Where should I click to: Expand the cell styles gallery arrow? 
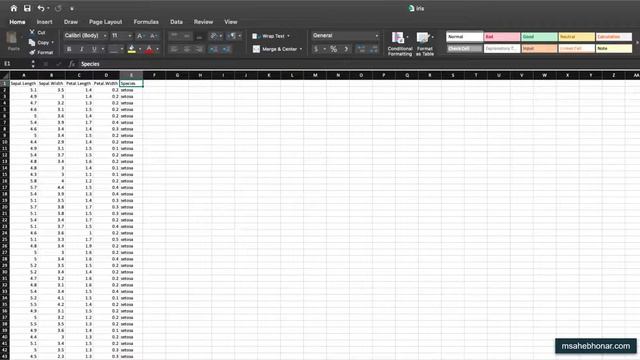coord(637,42)
